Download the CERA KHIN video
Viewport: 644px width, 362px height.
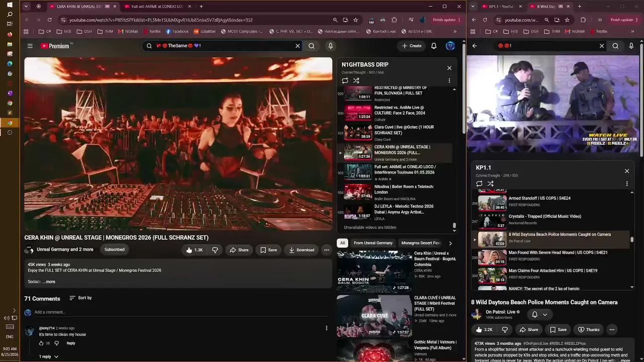click(x=302, y=250)
